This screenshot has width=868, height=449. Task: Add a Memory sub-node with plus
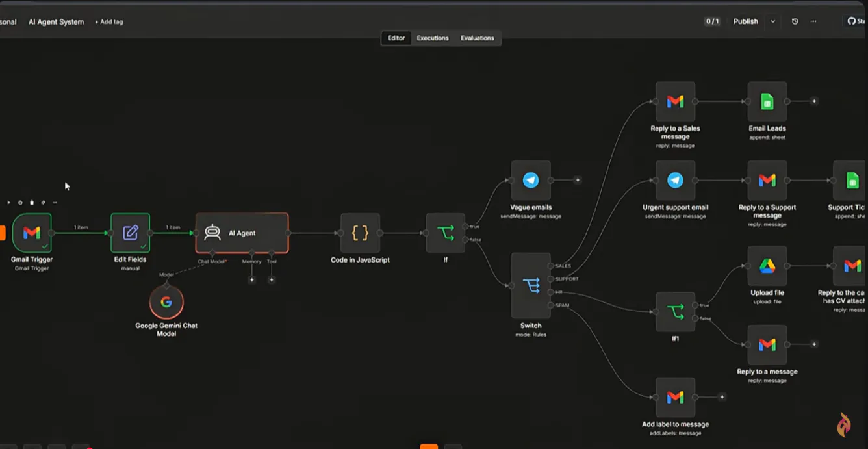pyautogui.click(x=252, y=280)
